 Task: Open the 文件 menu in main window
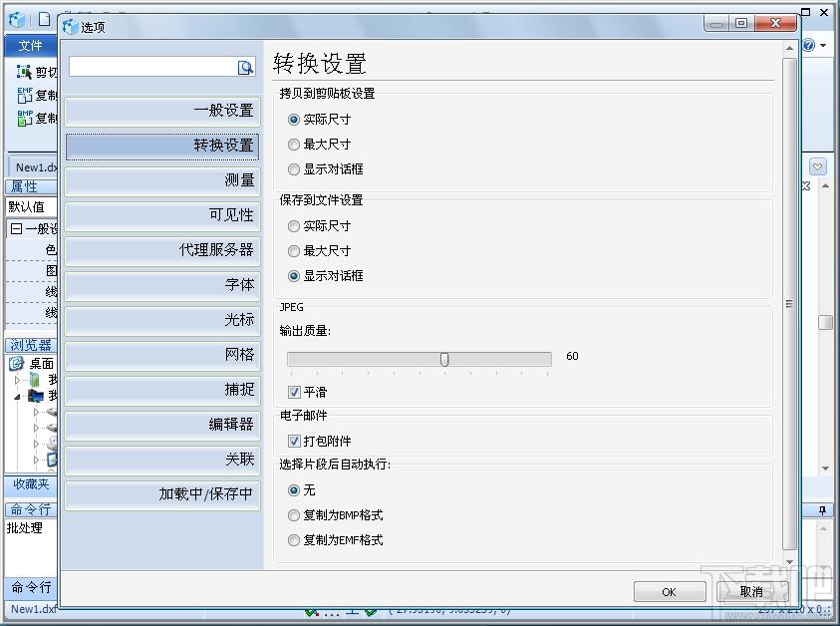click(30, 46)
